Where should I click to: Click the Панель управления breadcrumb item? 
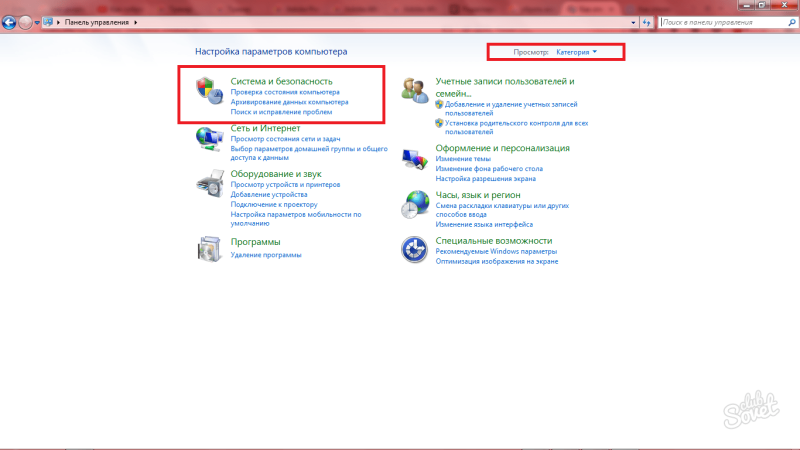[96, 22]
